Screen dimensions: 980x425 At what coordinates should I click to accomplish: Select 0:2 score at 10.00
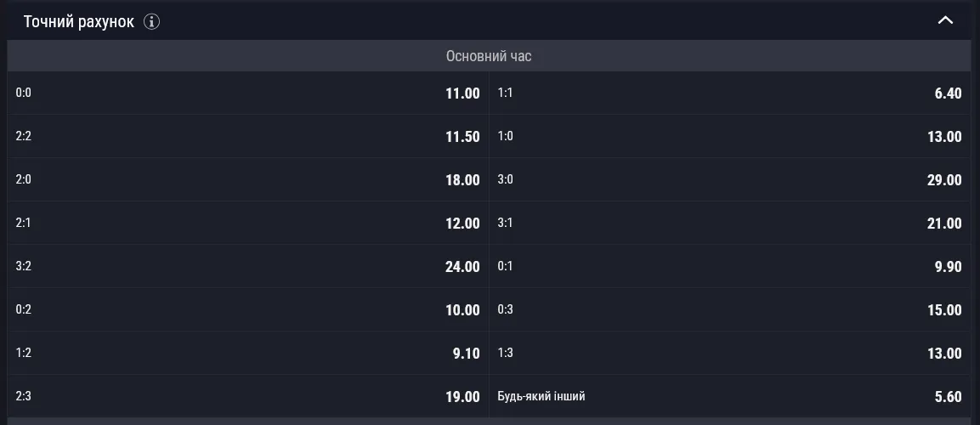[x=248, y=310]
